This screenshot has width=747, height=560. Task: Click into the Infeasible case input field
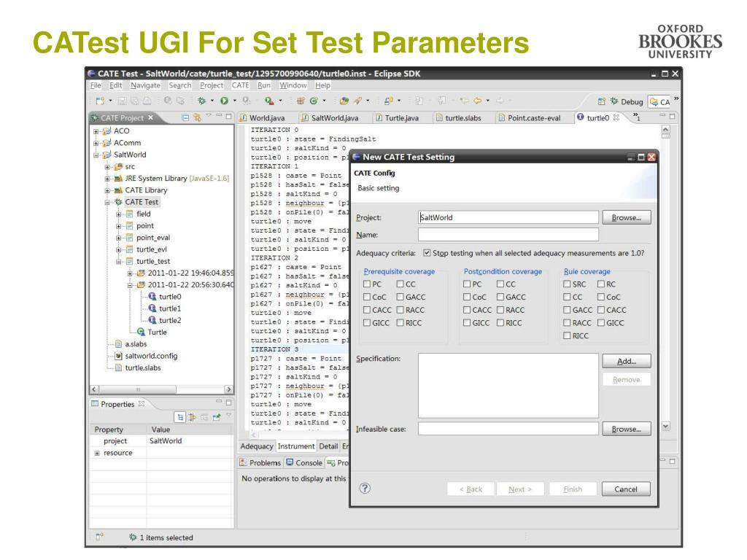pyautogui.click(x=508, y=429)
